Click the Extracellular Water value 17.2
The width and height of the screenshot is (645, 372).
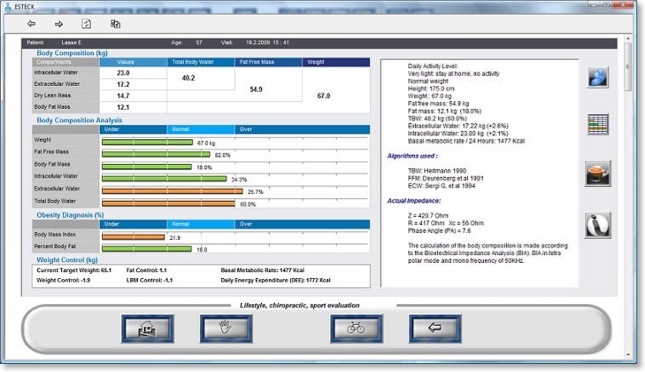click(x=123, y=84)
